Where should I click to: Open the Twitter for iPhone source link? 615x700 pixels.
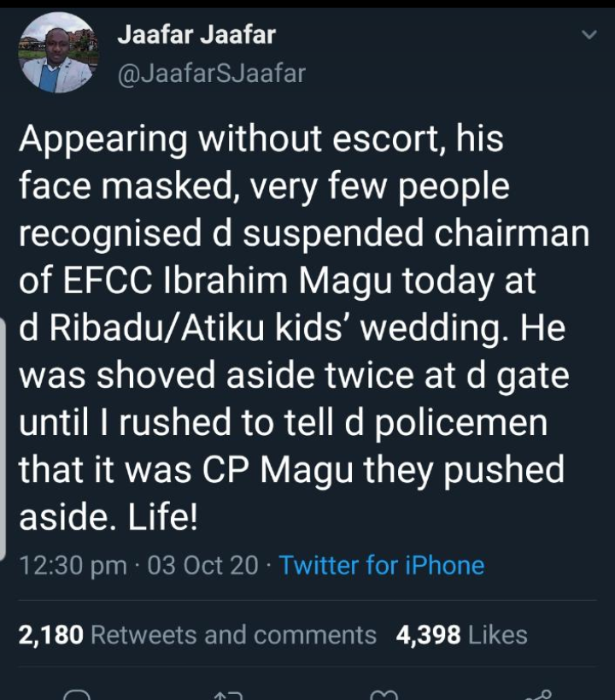click(381, 566)
